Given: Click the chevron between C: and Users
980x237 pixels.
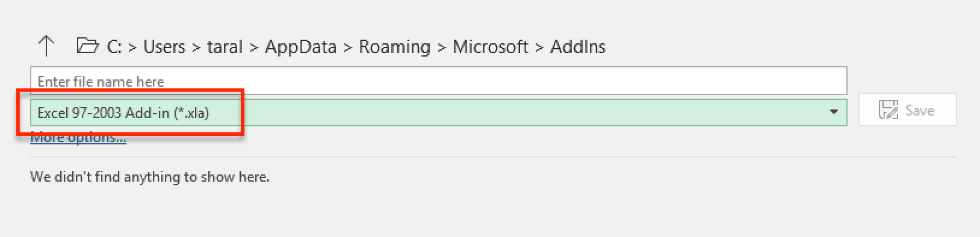Looking at the screenshot, I should click(x=132, y=48).
